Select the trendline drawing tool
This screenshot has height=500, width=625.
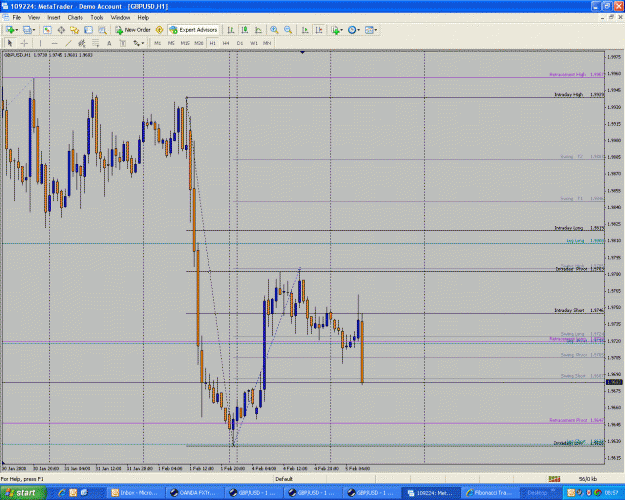pyautogui.click(x=68, y=43)
